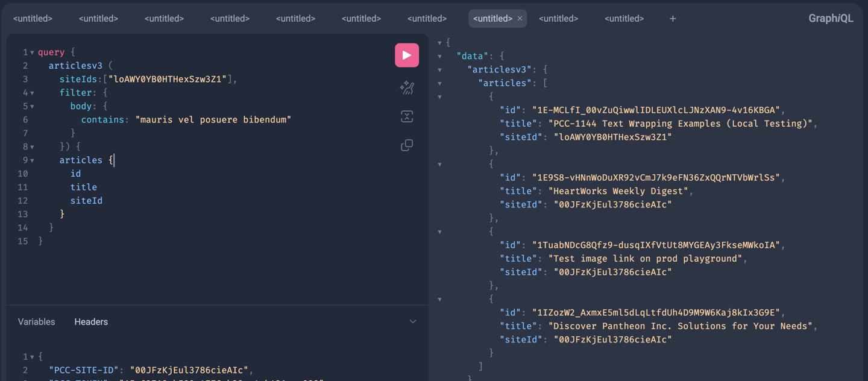This screenshot has width=868, height=381.
Task: Open the Headers editor tab
Action: [91, 322]
